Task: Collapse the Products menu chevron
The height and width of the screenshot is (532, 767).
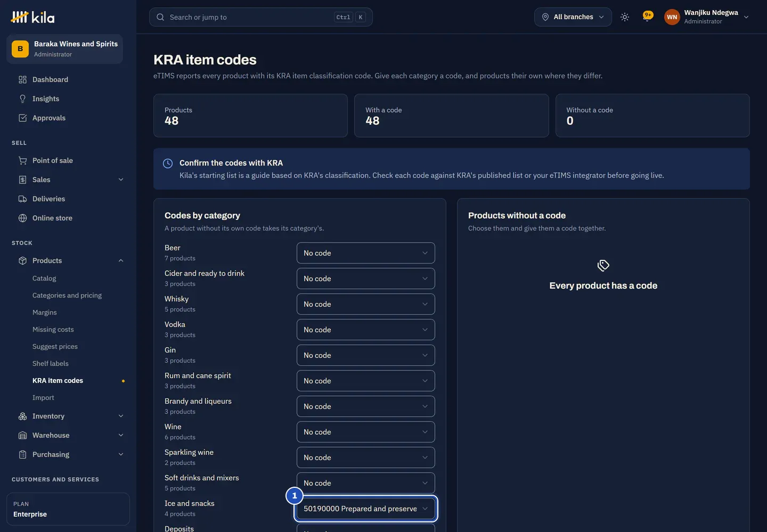Action: [x=121, y=260]
